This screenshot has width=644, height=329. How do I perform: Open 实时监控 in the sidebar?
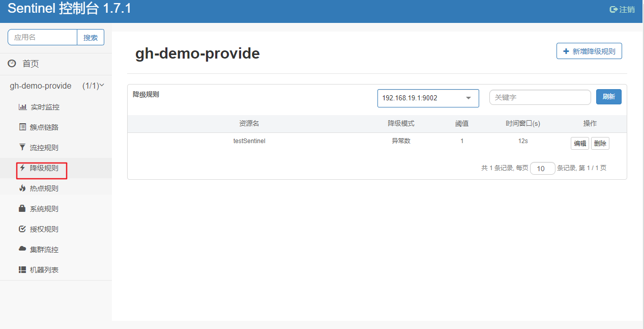point(45,107)
